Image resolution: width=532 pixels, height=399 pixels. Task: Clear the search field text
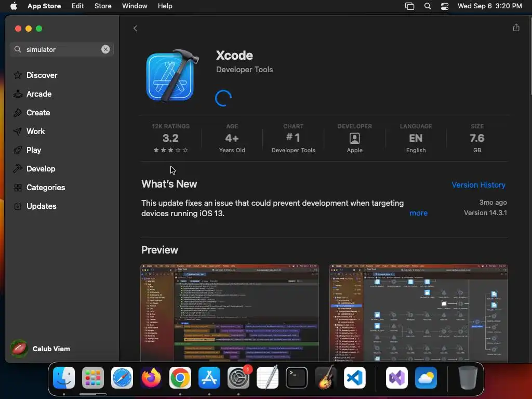[105, 49]
